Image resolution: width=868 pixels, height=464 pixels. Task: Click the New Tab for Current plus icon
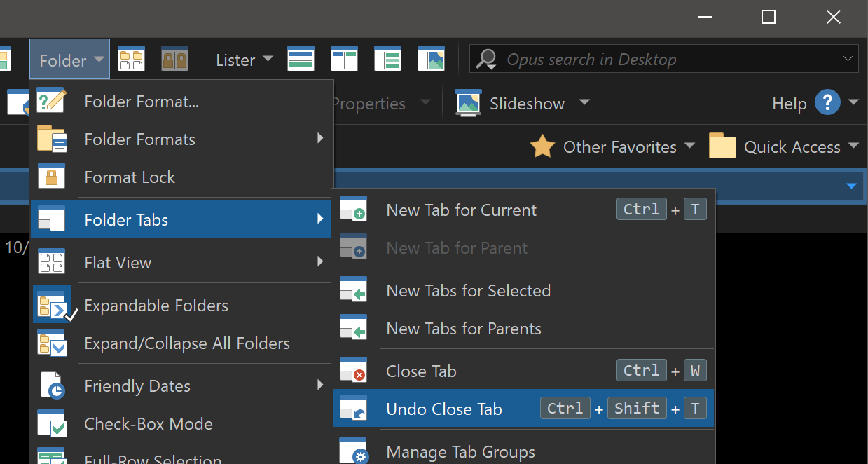[353, 209]
